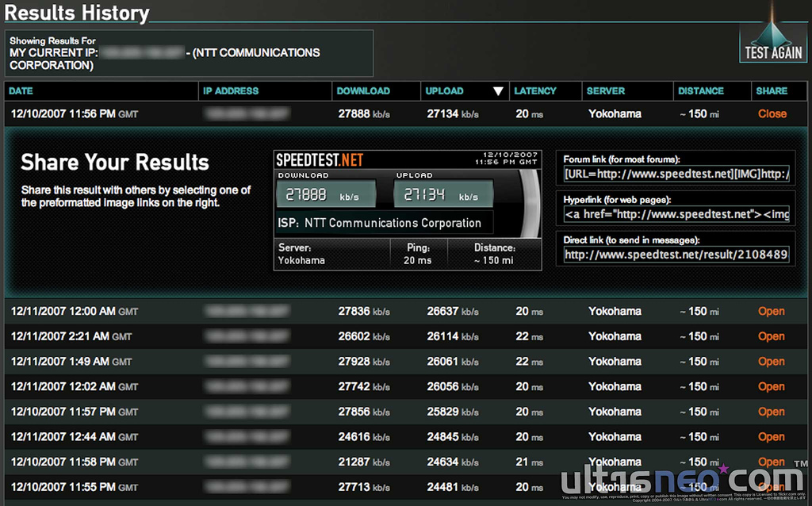Click upload value 24634 kb/s

coord(453,462)
